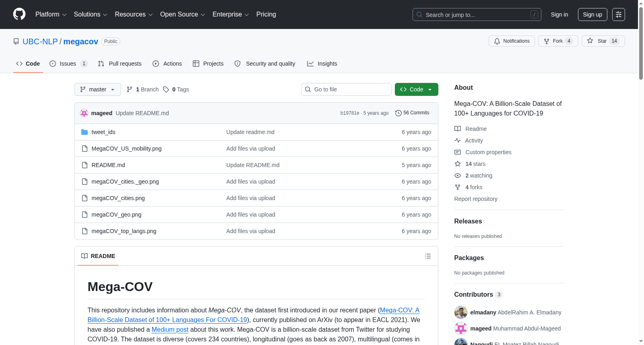644x345 pixels.
Task: Open the megaCOV_cities.png file
Action: point(118,198)
